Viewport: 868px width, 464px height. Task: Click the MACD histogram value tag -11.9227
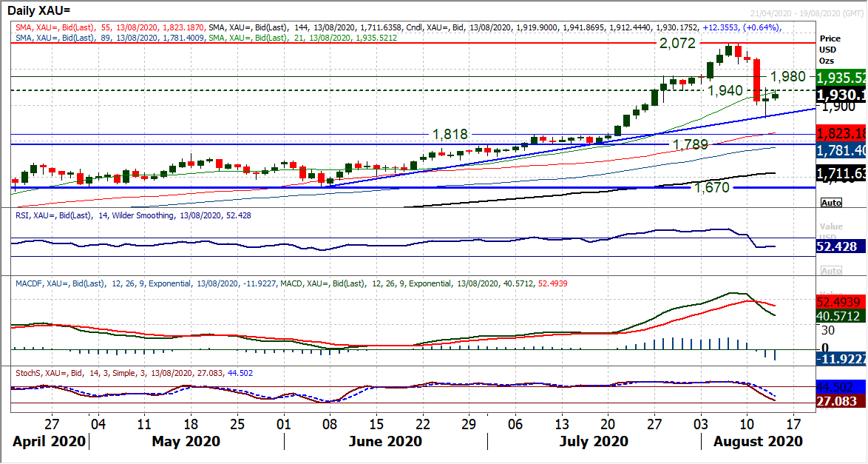coord(841,358)
